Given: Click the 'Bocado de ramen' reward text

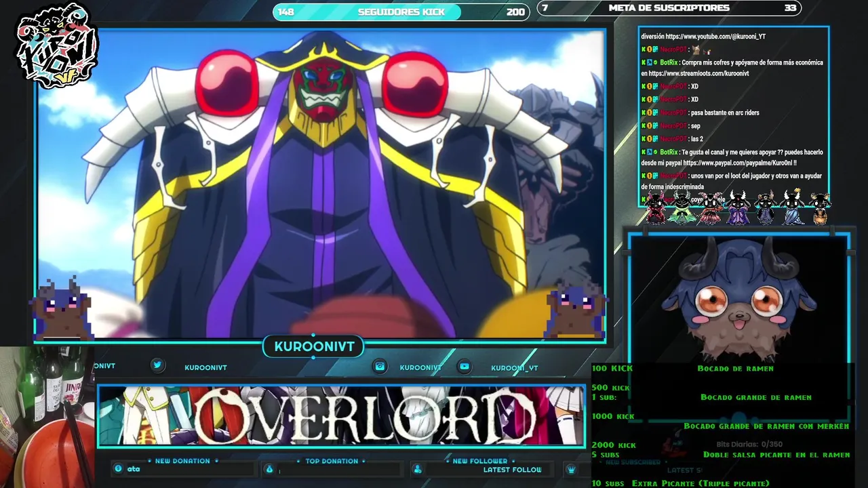Looking at the screenshot, I should (x=735, y=368).
